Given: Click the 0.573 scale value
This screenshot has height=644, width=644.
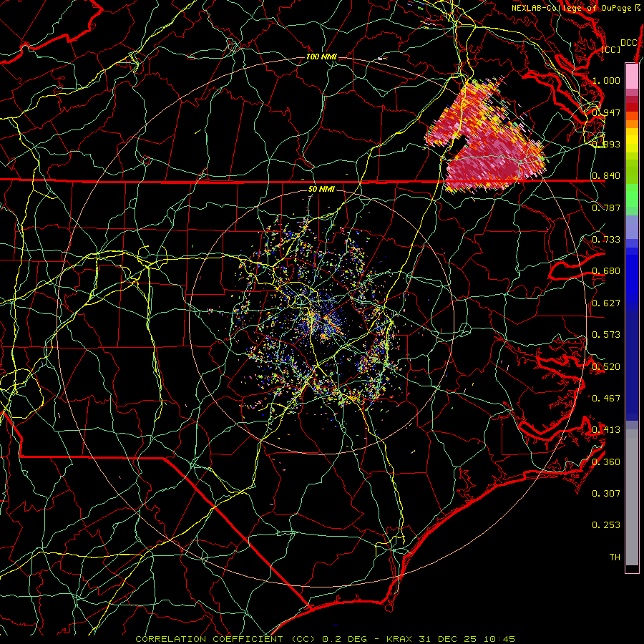Looking at the screenshot, I should coord(606,335).
